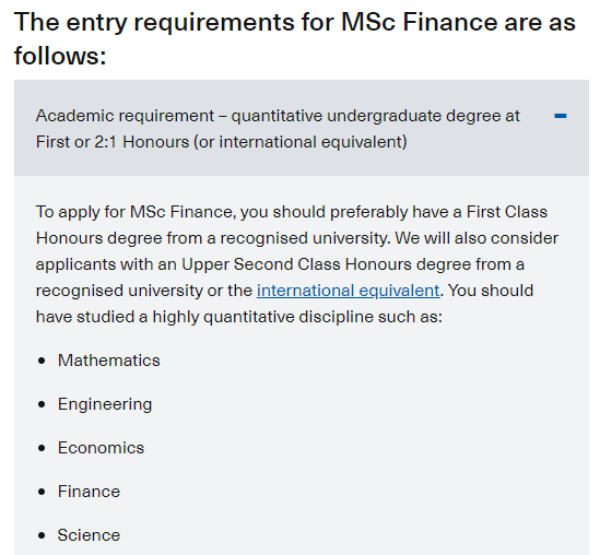Click the bullet point beside Mathematics
Screen dimensions: 600x555
click(x=42, y=361)
